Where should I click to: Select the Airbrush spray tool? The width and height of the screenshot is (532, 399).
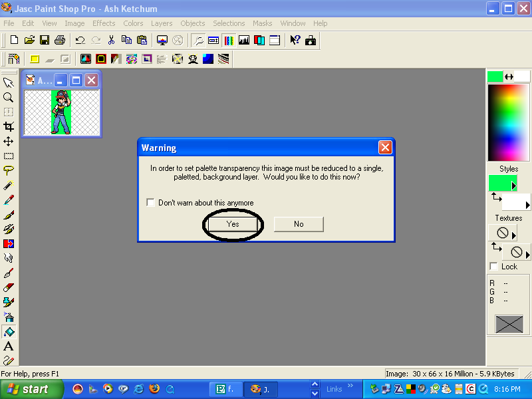click(x=9, y=317)
